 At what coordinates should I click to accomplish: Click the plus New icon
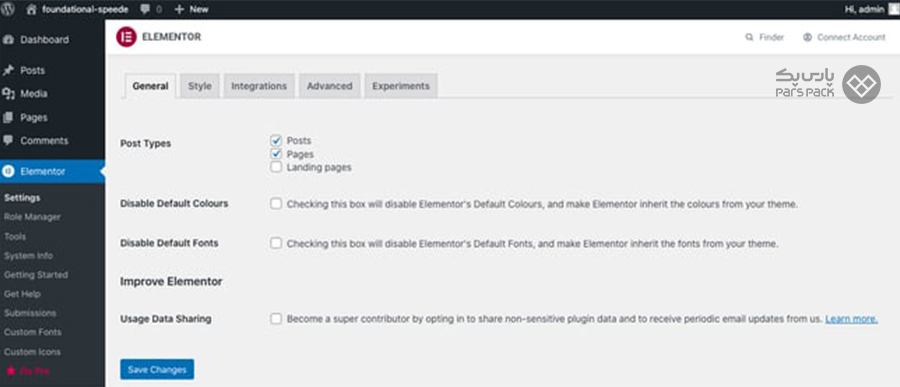pyautogui.click(x=179, y=9)
